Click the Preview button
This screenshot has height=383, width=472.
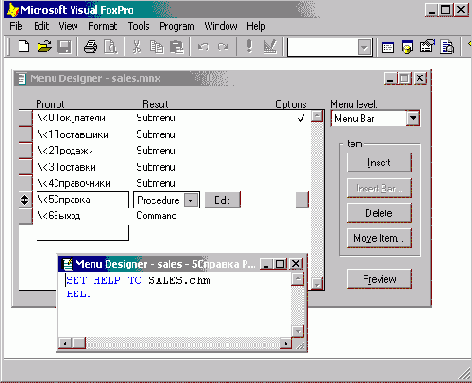pyautogui.click(x=379, y=279)
